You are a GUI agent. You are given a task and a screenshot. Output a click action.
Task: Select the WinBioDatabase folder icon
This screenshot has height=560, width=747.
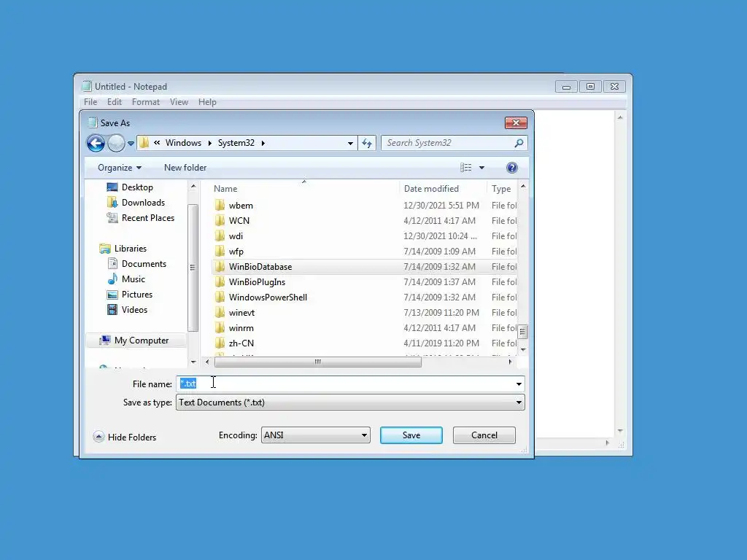click(x=220, y=266)
